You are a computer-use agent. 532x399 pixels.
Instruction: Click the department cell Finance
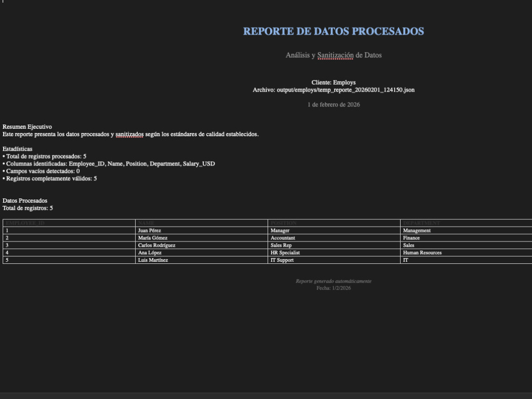point(466,238)
